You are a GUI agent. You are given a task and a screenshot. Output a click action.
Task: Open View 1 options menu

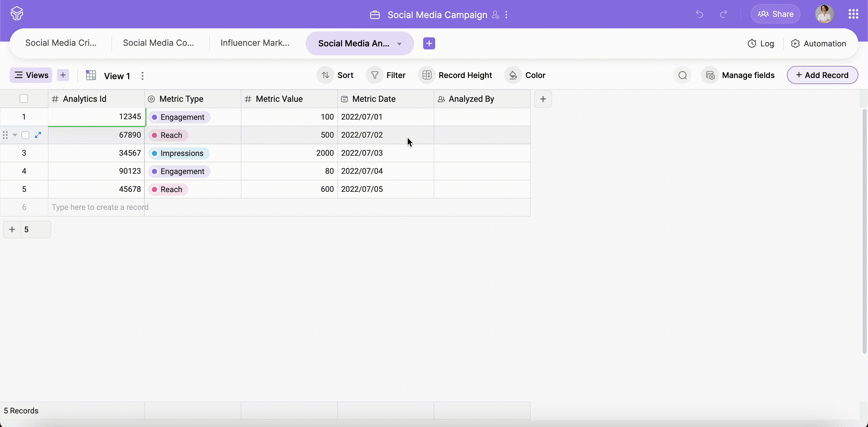click(x=143, y=76)
